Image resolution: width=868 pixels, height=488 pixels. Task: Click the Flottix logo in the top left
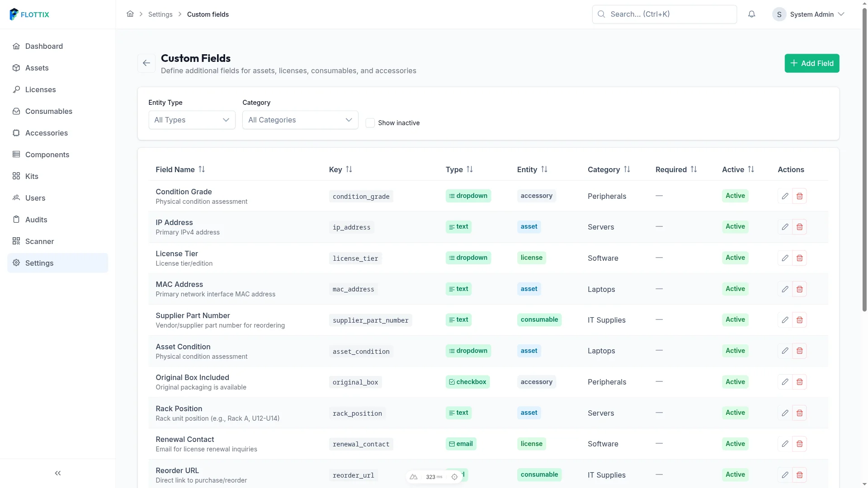(29, 14)
